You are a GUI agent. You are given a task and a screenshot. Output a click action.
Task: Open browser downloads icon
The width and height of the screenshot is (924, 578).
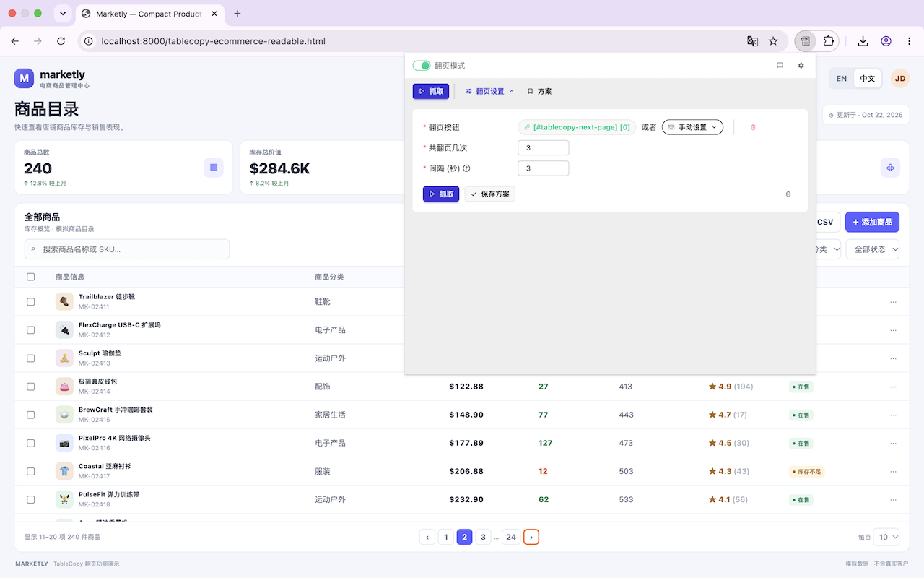pyautogui.click(x=863, y=41)
